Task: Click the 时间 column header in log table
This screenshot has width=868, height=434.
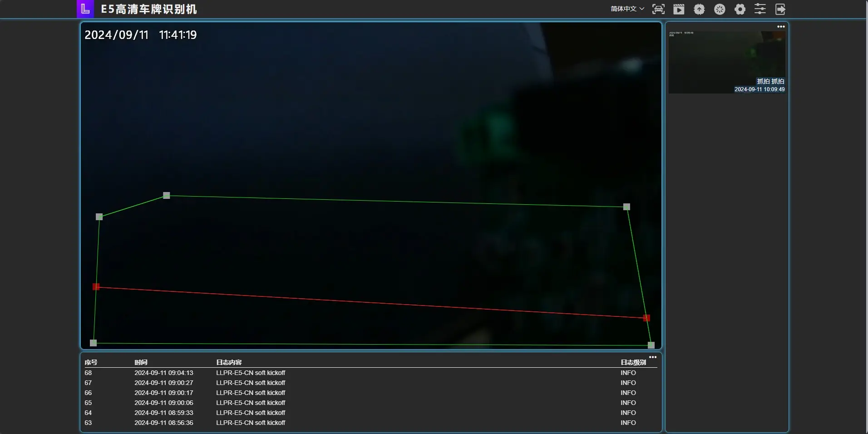Action: tap(141, 362)
